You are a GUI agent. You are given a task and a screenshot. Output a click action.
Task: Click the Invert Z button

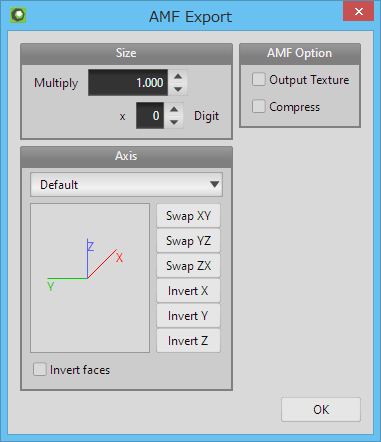[x=188, y=341]
